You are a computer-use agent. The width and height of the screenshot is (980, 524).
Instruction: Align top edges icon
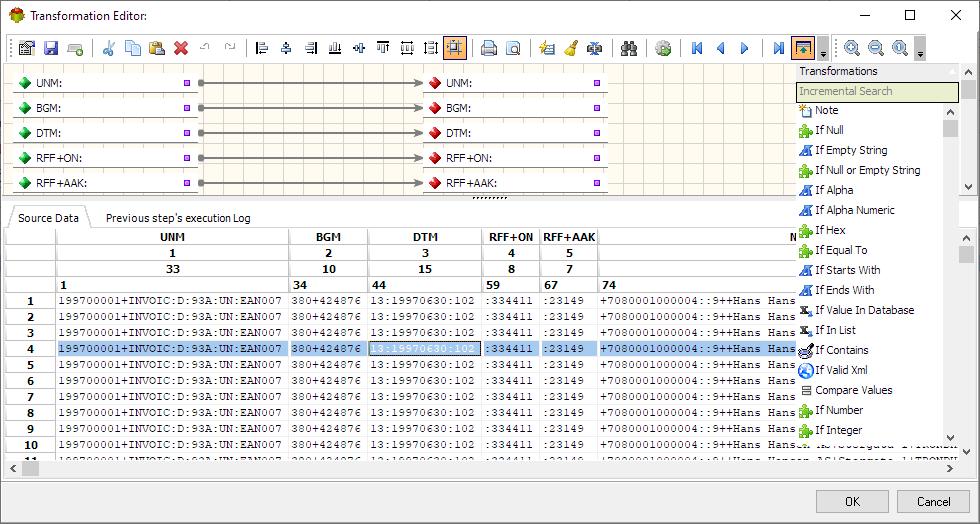(x=383, y=48)
